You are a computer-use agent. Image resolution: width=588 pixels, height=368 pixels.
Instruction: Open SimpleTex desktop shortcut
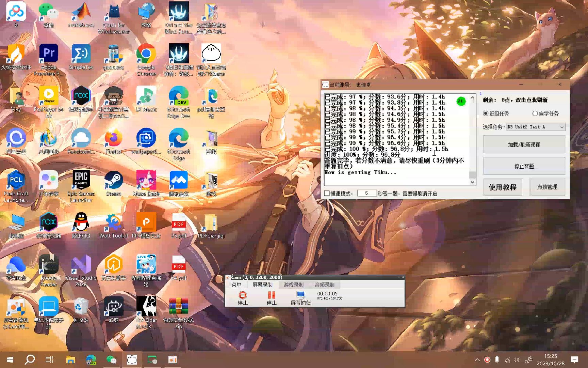81,57
